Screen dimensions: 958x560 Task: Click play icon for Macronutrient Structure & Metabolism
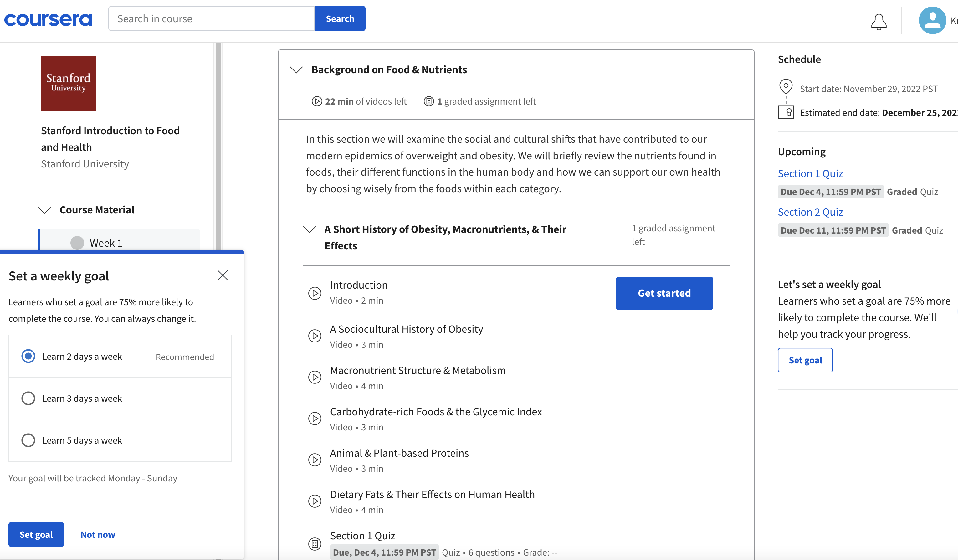tap(315, 377)
